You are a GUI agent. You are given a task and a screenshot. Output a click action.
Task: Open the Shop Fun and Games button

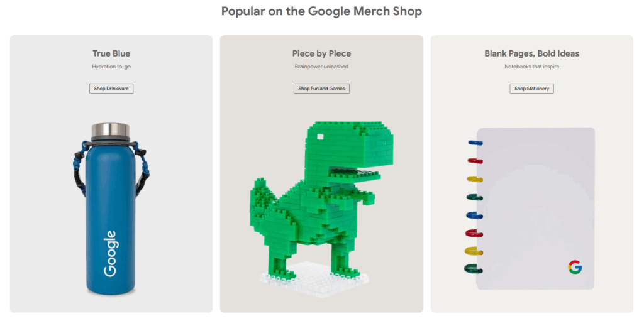pyautogui.click(x=321, y=88)
